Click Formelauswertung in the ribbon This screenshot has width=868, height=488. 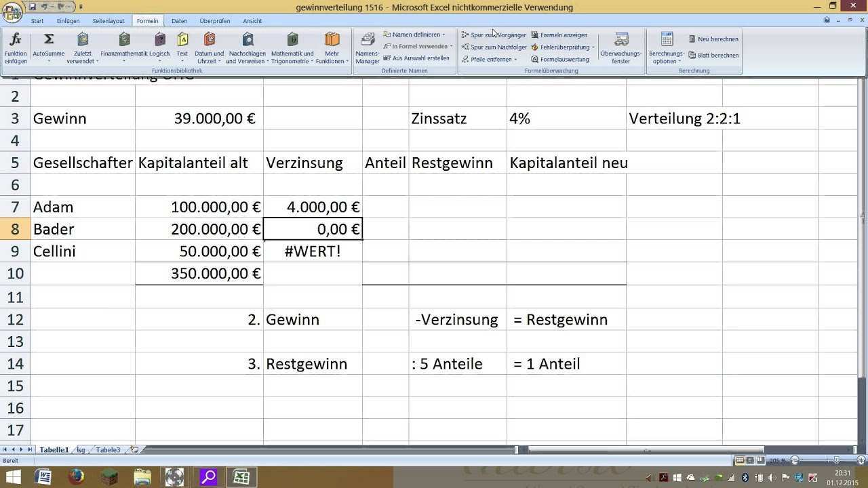pos(564,60)
